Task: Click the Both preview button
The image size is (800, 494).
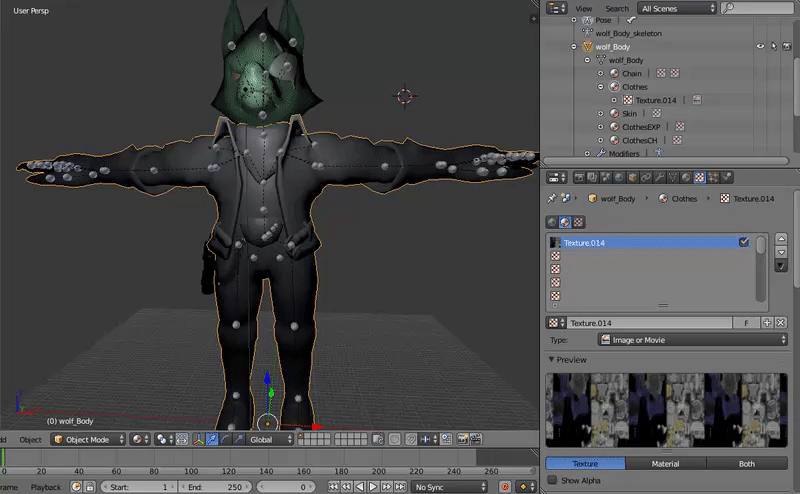Action: pos(746,464)
